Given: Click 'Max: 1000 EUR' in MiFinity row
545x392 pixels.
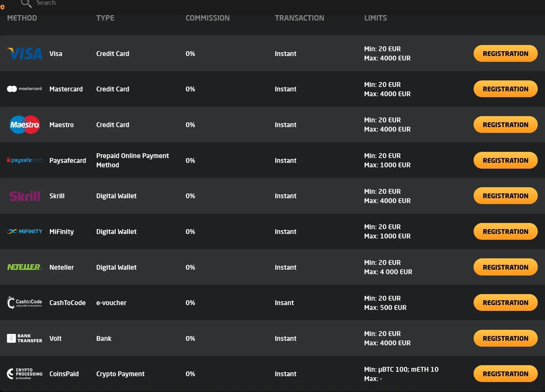Looking at the screenshot, I should point(387,236).
